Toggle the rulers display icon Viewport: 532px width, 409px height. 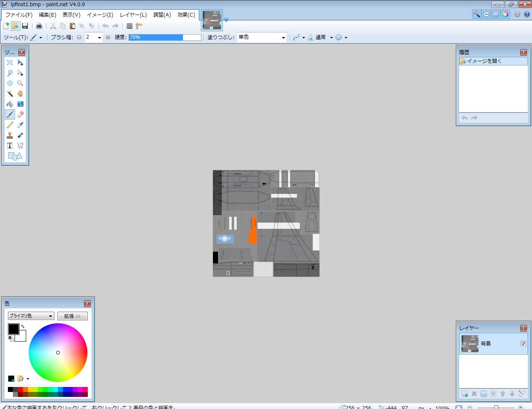[x=139, y=26]
